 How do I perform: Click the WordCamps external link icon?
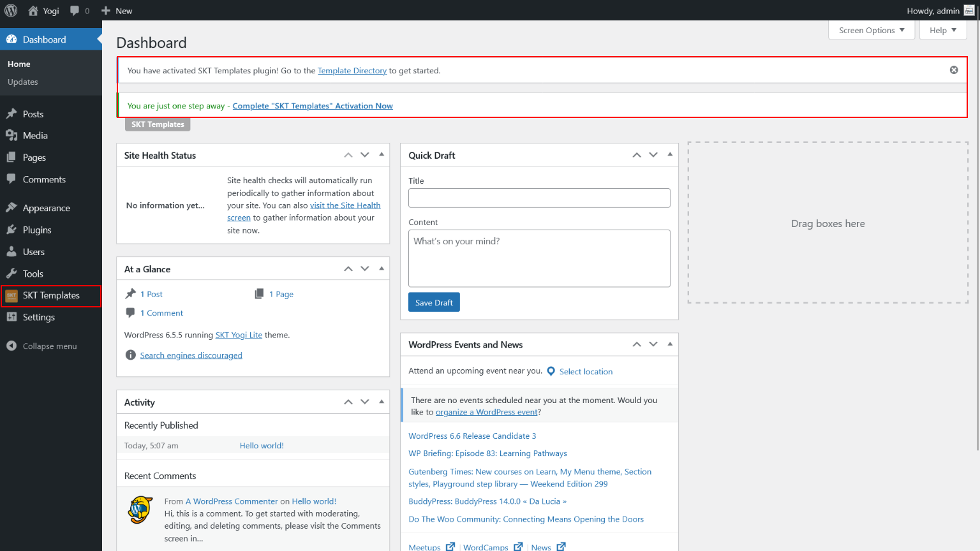click(518, 547)
